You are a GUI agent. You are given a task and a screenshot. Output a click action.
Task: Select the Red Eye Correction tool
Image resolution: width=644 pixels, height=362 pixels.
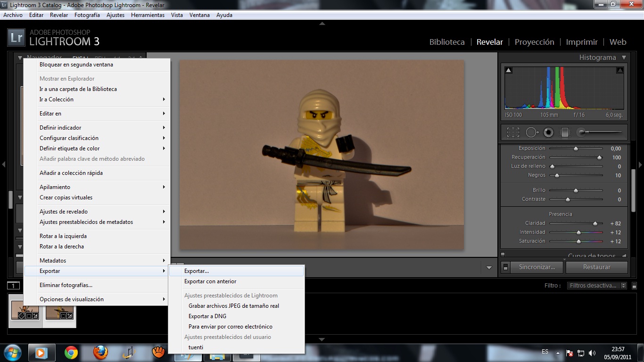click(548, 132)
